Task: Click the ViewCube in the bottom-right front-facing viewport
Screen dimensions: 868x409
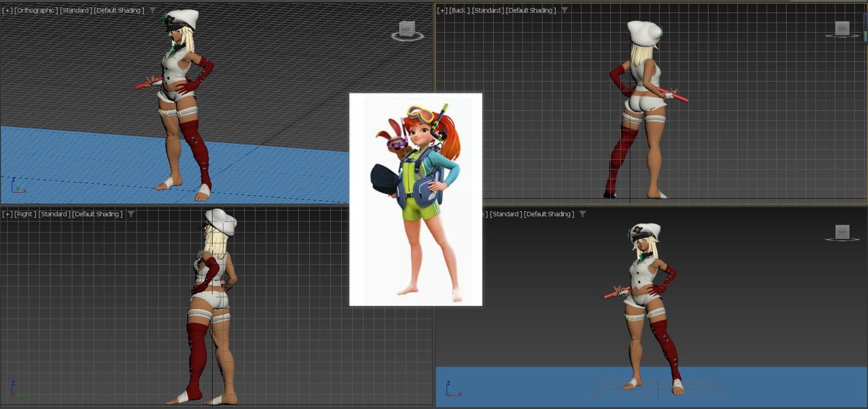Action: tap(842, 233)
